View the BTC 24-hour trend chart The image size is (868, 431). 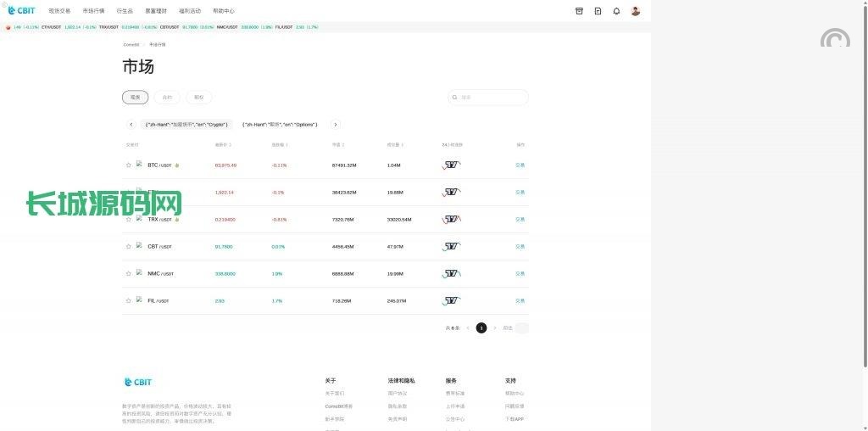click(451, 165)
